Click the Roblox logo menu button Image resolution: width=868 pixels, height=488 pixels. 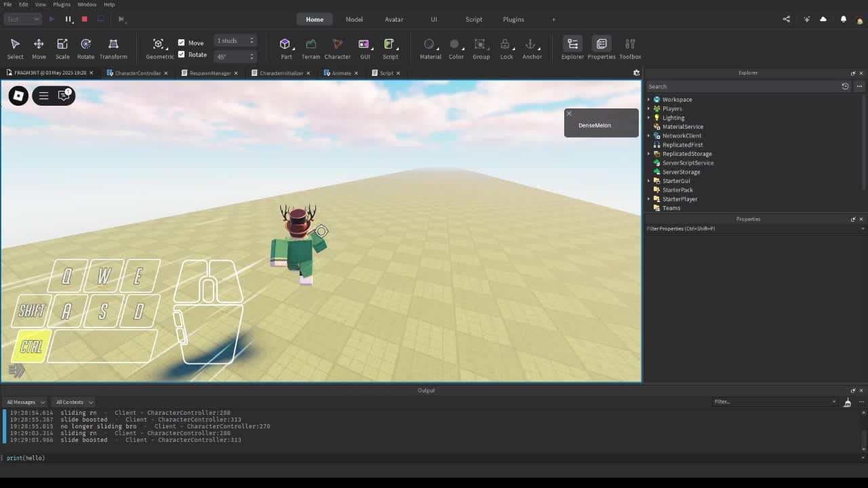pos(18,96)
